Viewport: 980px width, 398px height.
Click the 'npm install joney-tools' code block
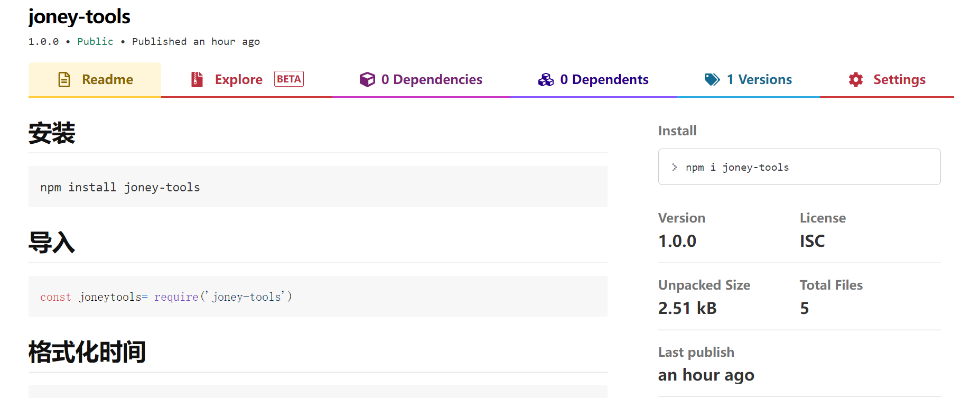(x=318, y=187)
